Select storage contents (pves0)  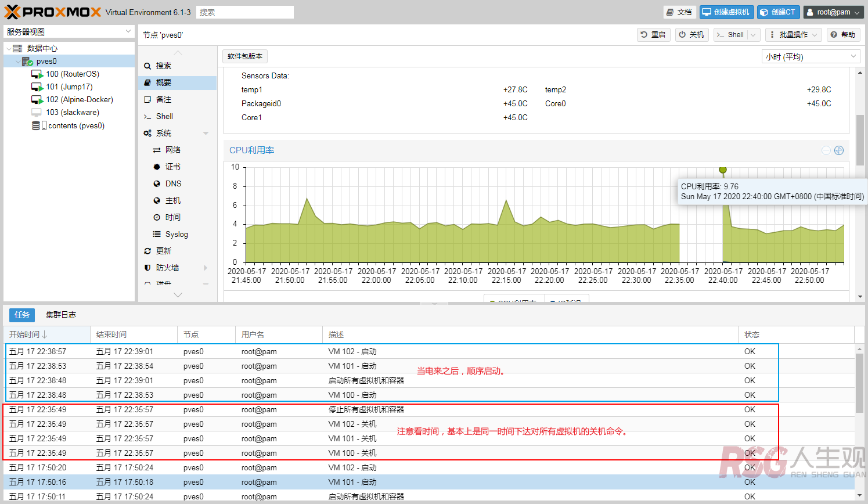(x=76, y=125)
